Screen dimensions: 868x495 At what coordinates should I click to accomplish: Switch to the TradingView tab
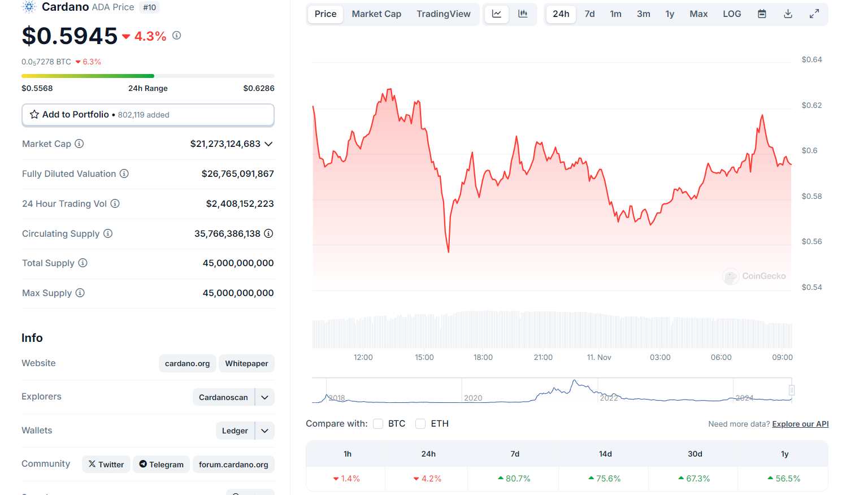444,14
